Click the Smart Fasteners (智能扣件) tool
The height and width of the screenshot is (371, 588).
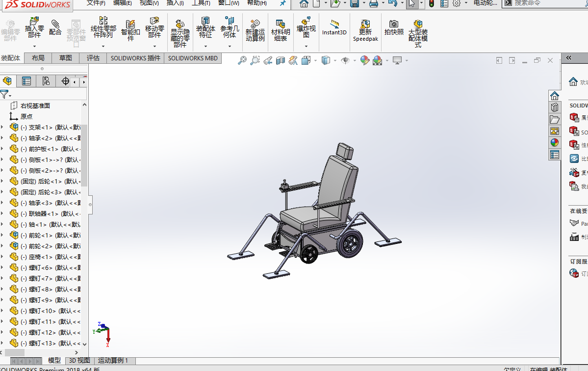(x=130, y=30)
